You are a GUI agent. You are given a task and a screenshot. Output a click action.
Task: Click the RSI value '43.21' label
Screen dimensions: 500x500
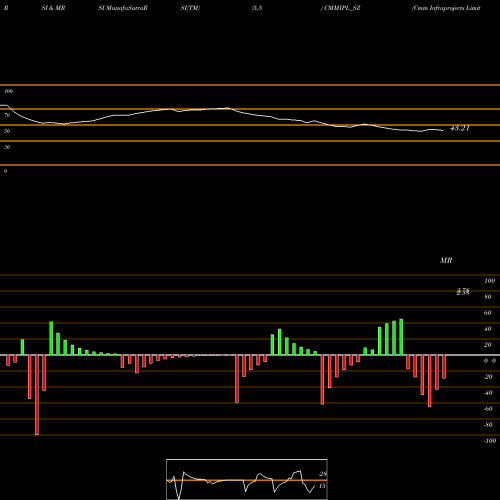(x=460, y=128)
